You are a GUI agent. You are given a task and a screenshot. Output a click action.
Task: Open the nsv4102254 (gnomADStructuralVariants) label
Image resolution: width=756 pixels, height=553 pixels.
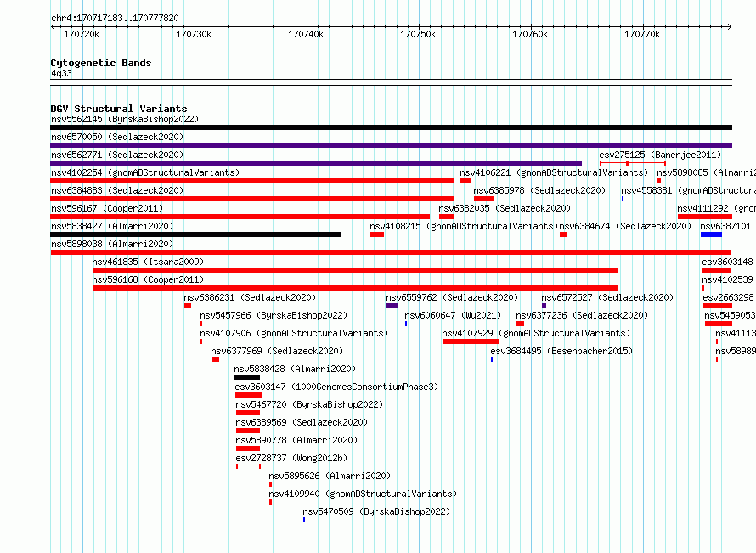pos(145,172)
